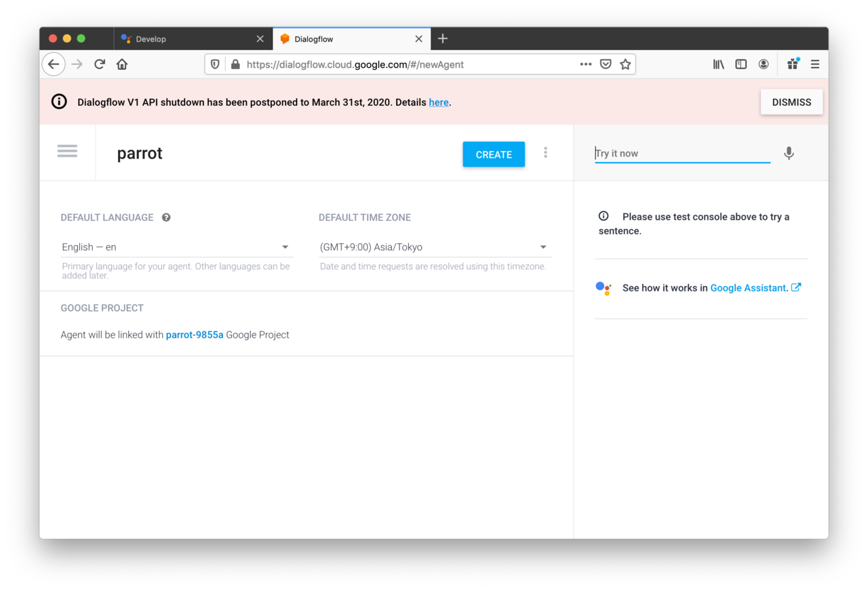Click the help icon beside Default Language
Screen dimensions: 868x591
[166, 218]
